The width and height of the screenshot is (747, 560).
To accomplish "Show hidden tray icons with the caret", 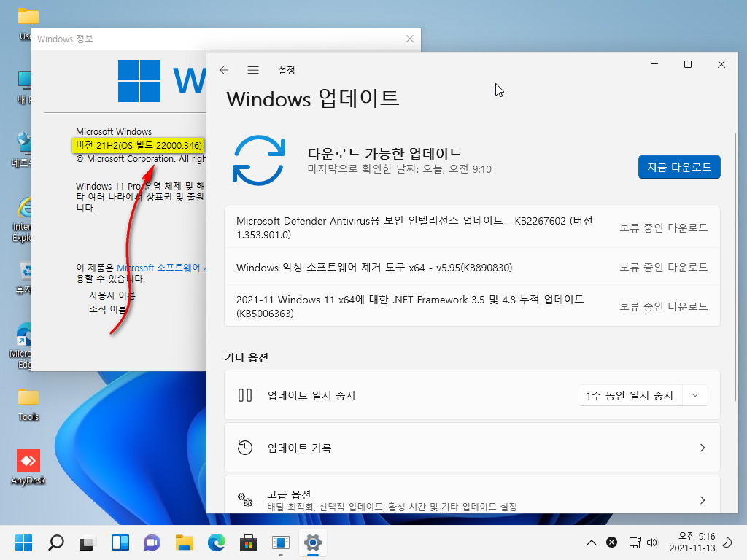I will point(591,542).
